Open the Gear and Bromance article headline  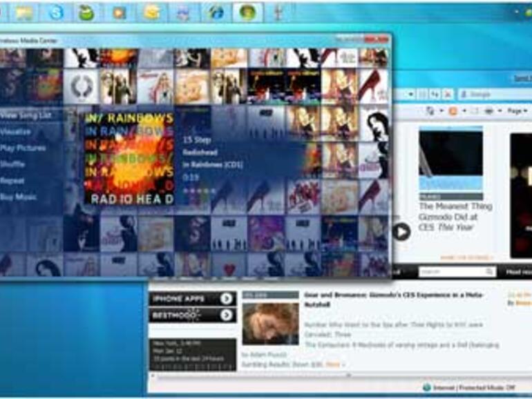pos(393,300)
